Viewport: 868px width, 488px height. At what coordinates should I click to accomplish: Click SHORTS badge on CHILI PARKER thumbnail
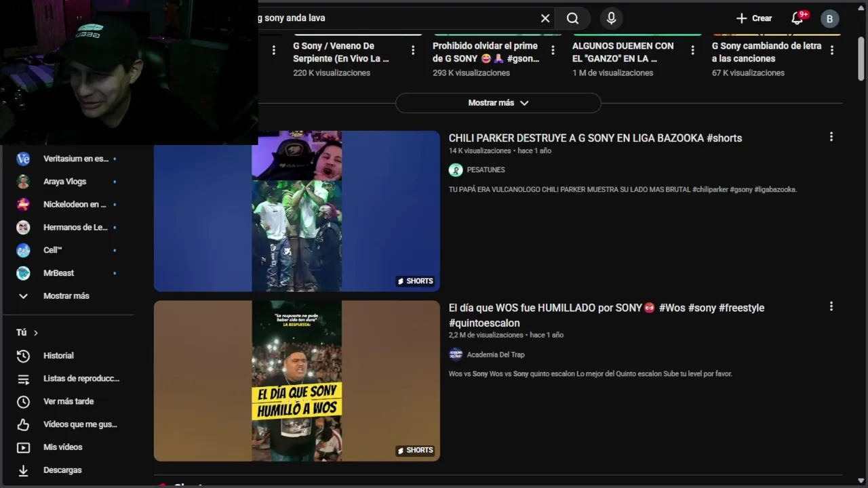tap(415, 281)
